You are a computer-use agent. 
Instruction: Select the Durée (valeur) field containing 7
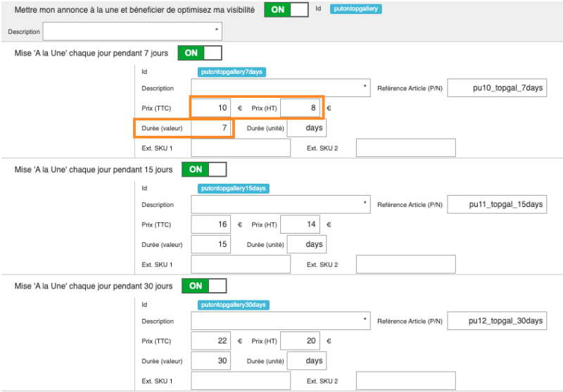point(211,128)
